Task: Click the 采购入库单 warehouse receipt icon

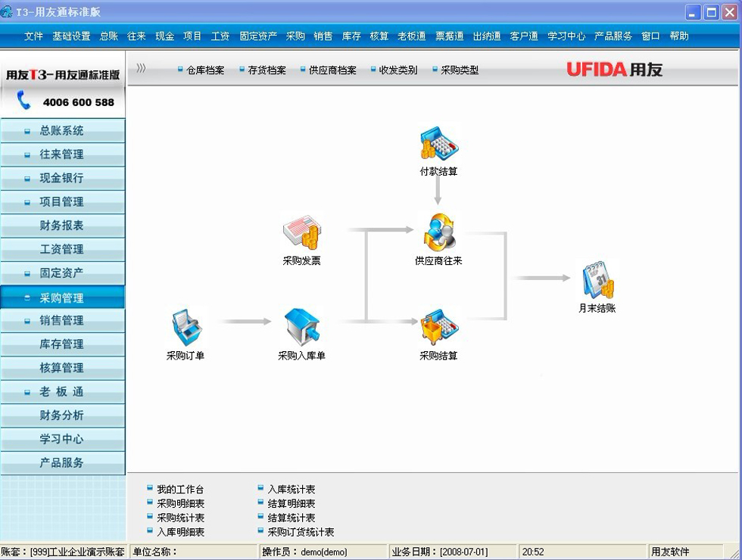Action: point(301,326)
